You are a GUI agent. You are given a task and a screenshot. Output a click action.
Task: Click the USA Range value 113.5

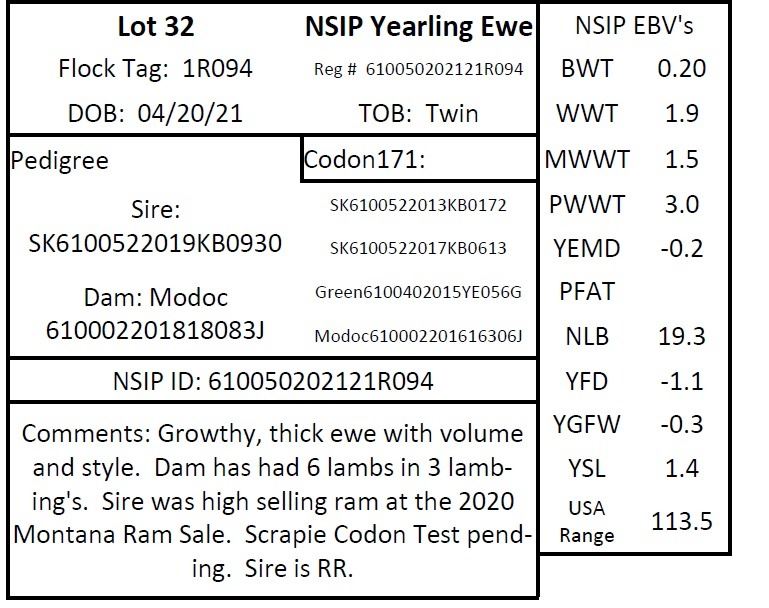[682, 520]
